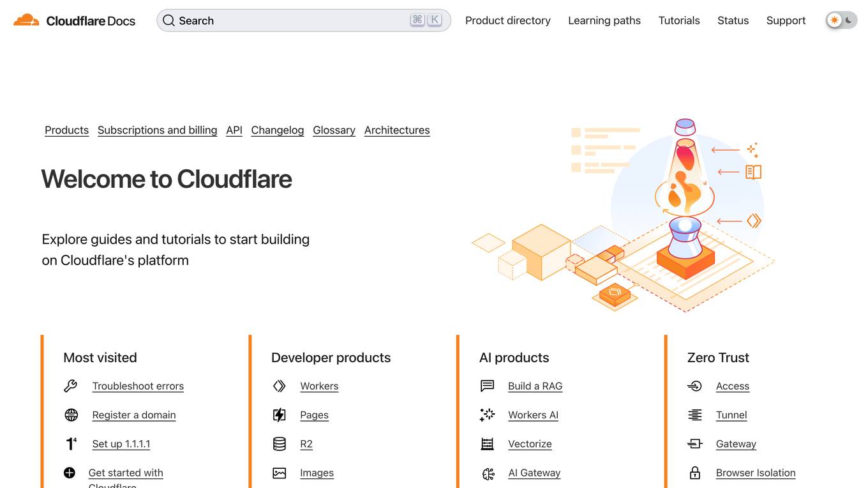The width and height of the screenshot is (868, 488).
Task: Click the Tunnel lines icon
Action: 694,415
